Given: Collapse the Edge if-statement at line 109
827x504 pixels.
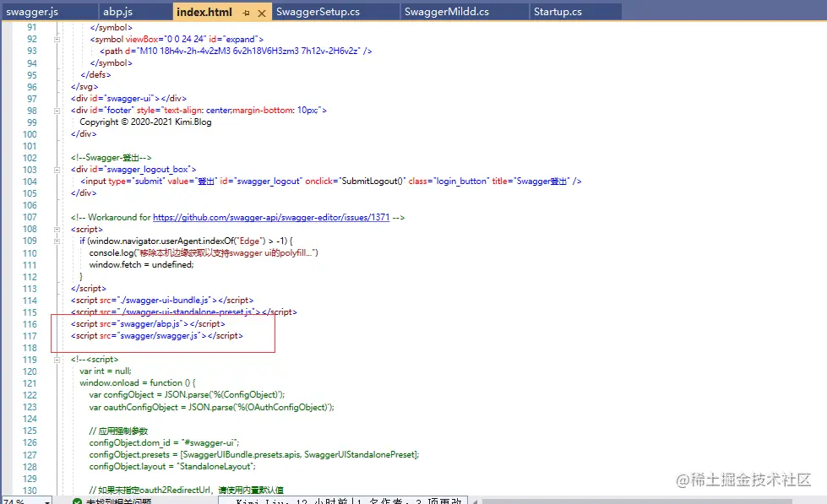Looking at the screenshot, I should click(57, 241).
